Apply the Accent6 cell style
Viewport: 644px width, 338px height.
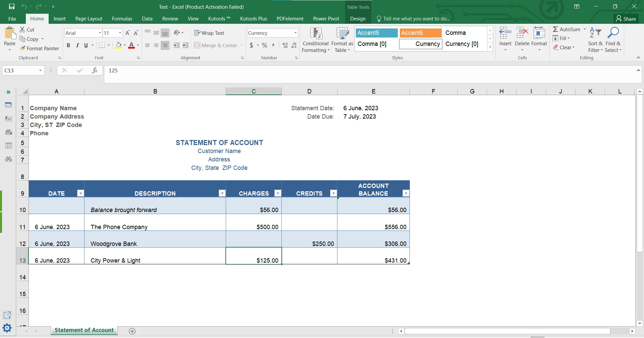420,33
